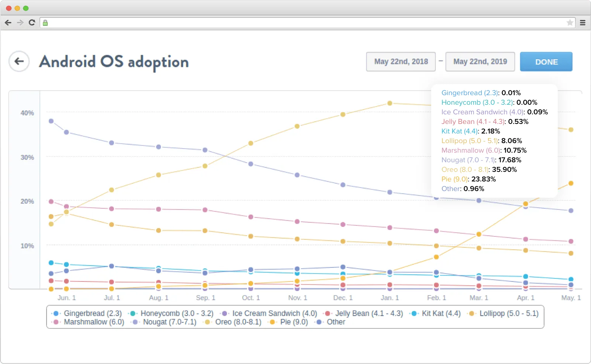The height and width of the screenshot is (364, 591).
Task: Click the circular back arrow beside title
Action: 19,61
